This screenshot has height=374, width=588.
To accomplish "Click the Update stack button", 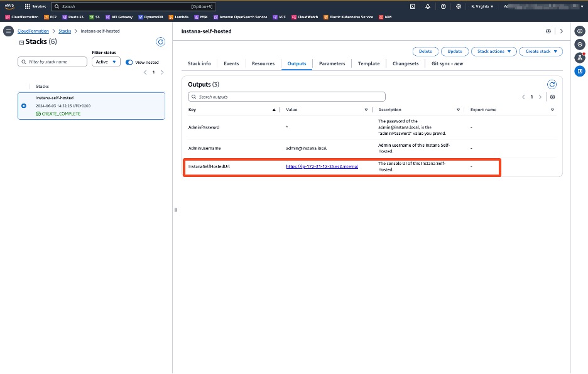I will tap(454, 51).
